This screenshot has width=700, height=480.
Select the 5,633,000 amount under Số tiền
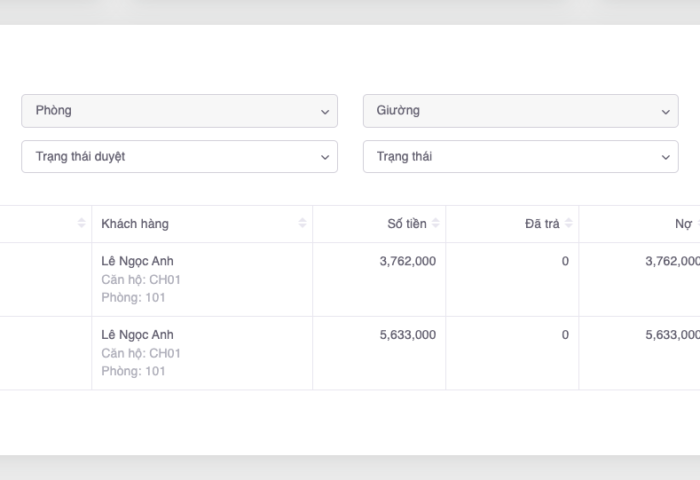tap(407, 335)
